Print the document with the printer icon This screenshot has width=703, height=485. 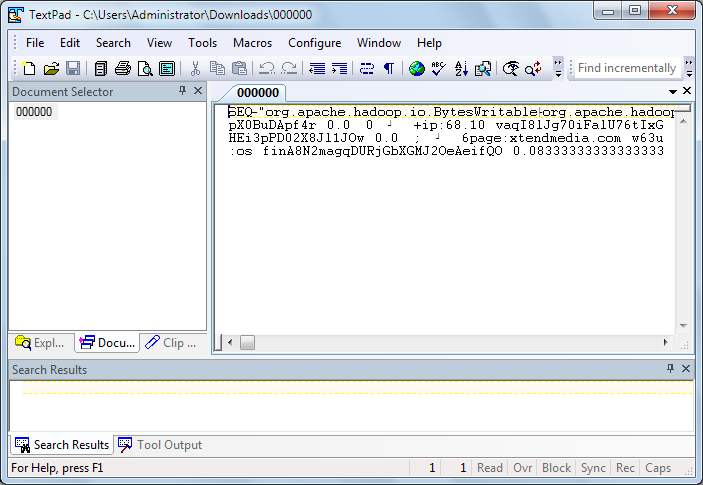123,68
